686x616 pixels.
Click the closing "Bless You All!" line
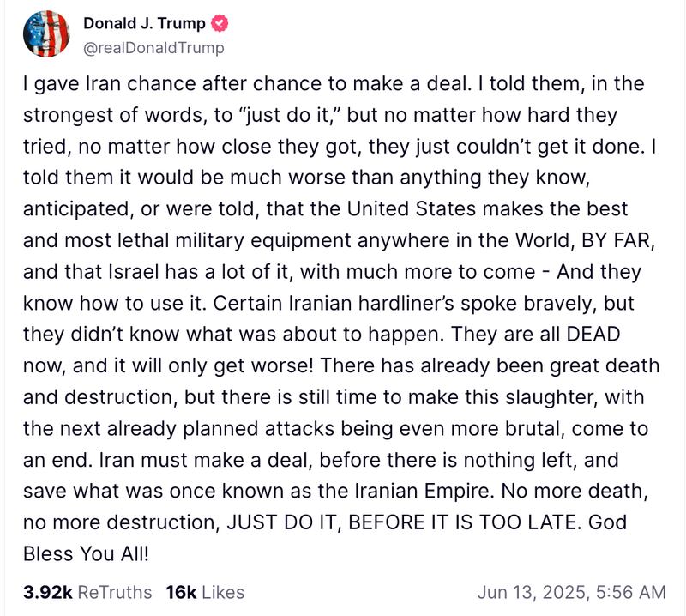(x=85, y=553)
